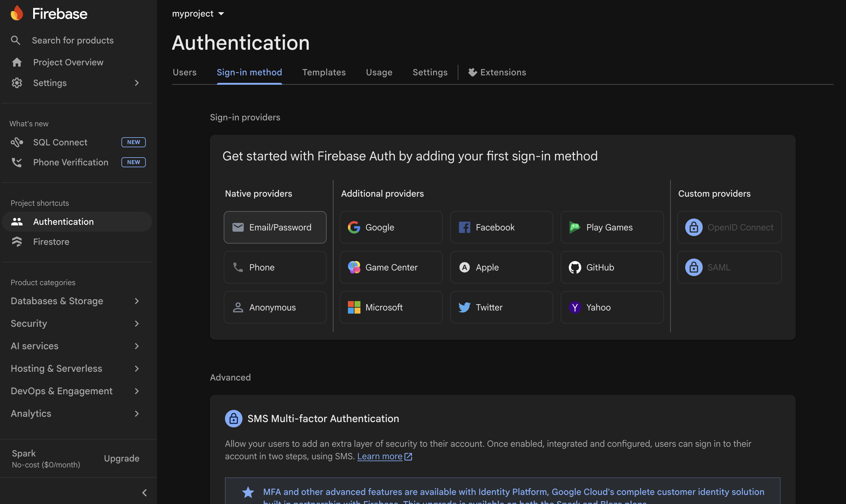This screenshot has height=504, width=846.
Task: Open the Authentication Settings tab
Action: [430, 72]
